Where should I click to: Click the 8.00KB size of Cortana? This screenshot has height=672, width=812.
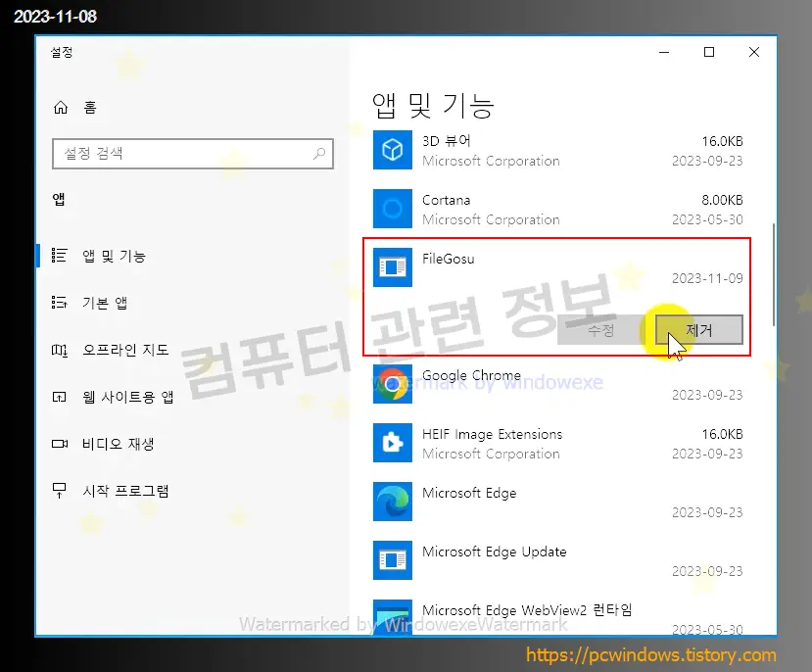pos(723,200)
